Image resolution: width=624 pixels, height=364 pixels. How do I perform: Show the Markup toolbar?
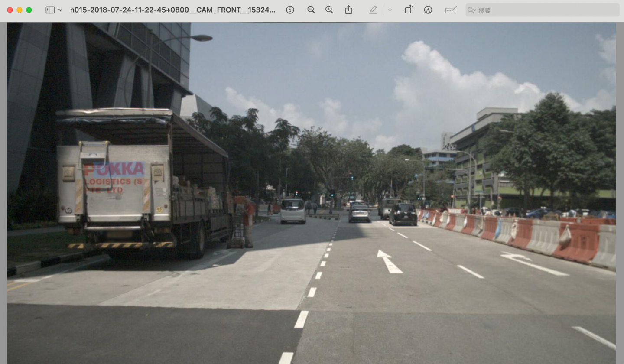click(428, 10)
